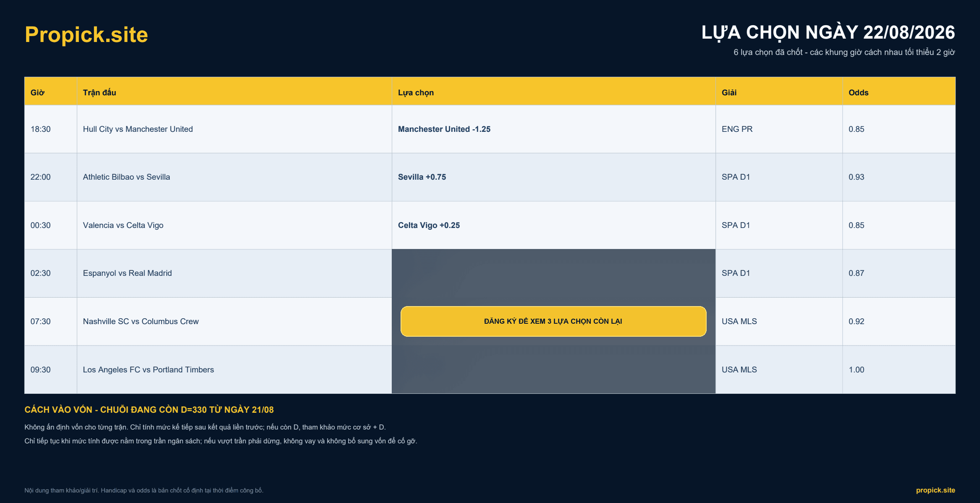Select the Trận đấu column header
This screenshot has height=503, width=980.
click(100, 92)
